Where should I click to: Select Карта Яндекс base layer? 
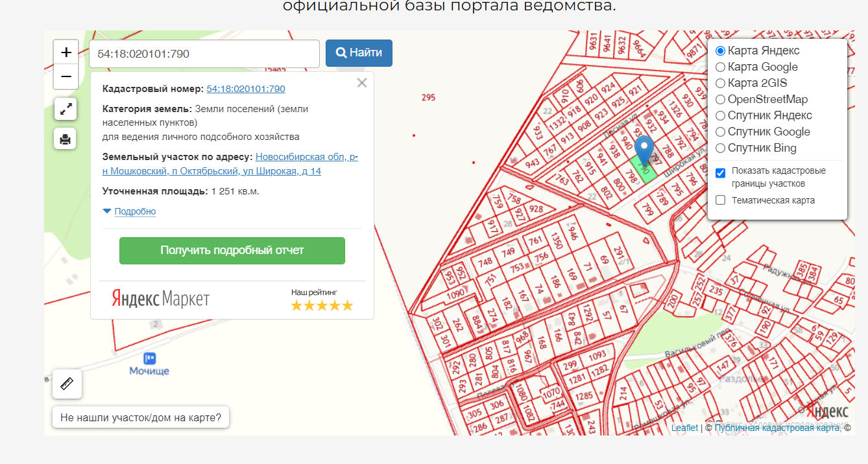720,51
